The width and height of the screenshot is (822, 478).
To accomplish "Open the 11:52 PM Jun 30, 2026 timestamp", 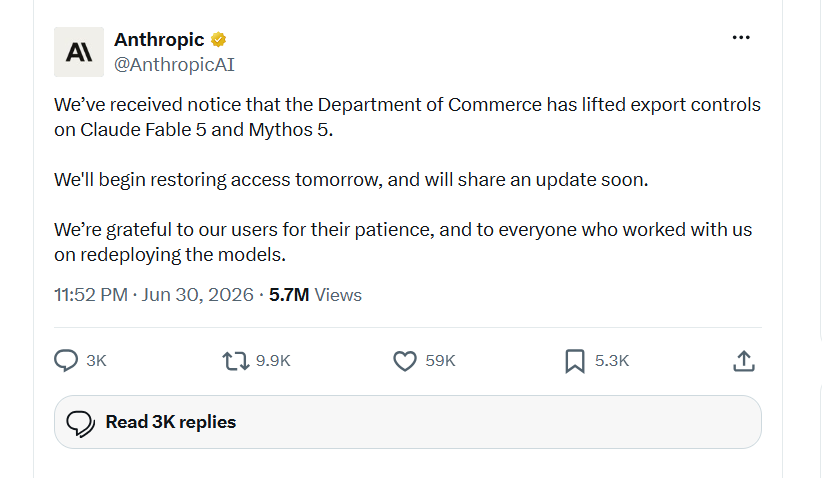I will coord(154,295).
